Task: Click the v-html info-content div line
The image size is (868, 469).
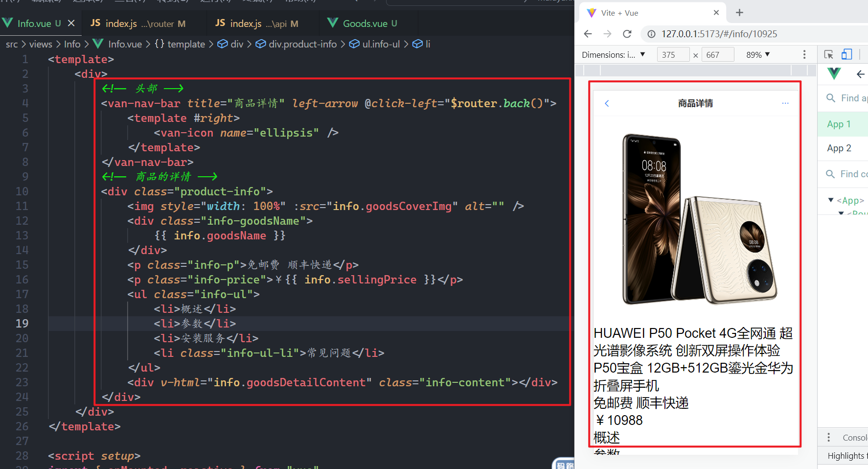Action: [x=343, y=382]
